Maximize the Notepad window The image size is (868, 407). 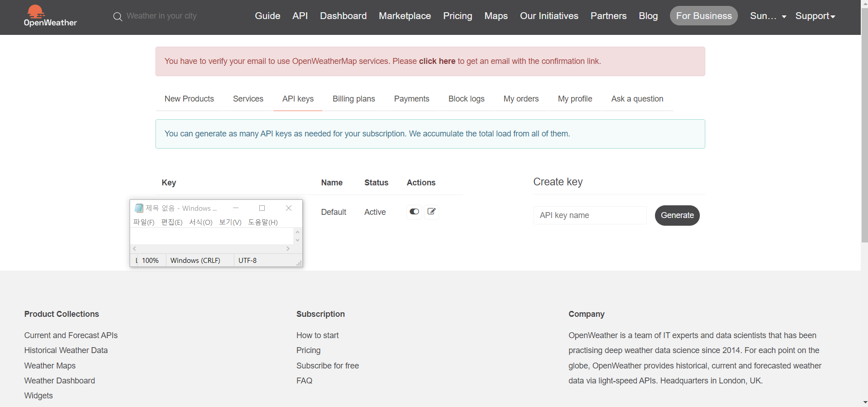coord(262,208)
